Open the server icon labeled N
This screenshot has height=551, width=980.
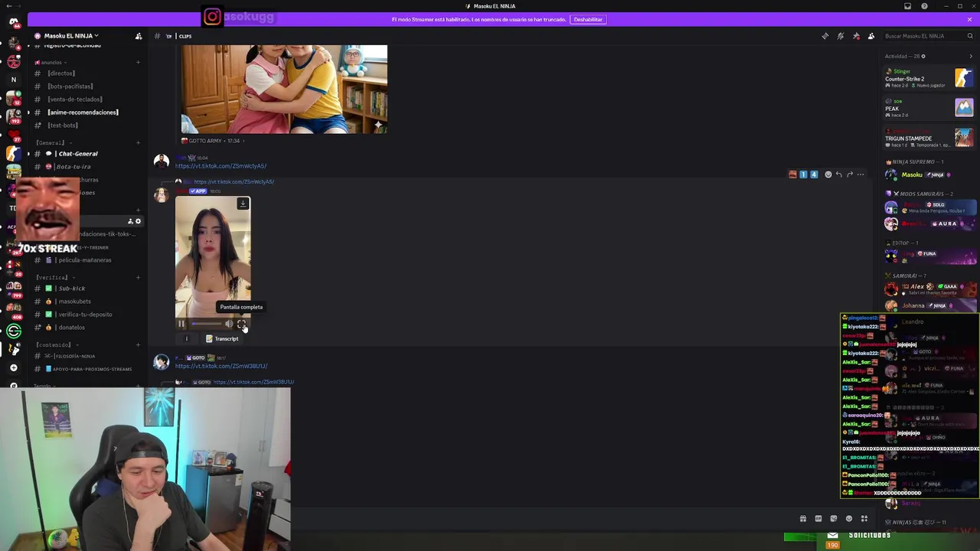(13, 79)
